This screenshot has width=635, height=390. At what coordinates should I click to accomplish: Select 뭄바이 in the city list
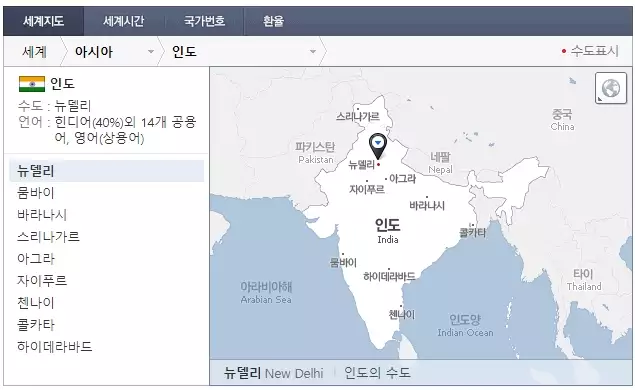[x=36, y=193]
